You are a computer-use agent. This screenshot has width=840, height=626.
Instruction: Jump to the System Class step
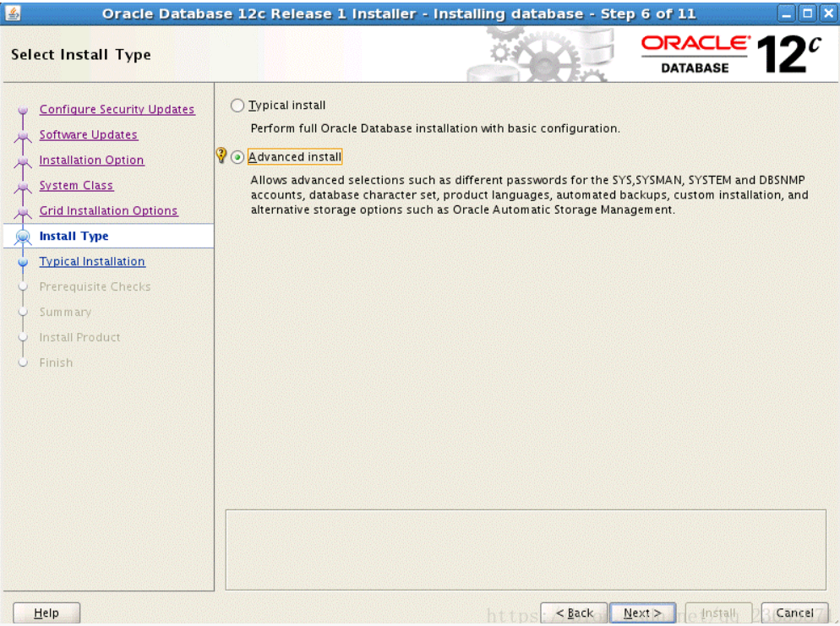point(76,185)
